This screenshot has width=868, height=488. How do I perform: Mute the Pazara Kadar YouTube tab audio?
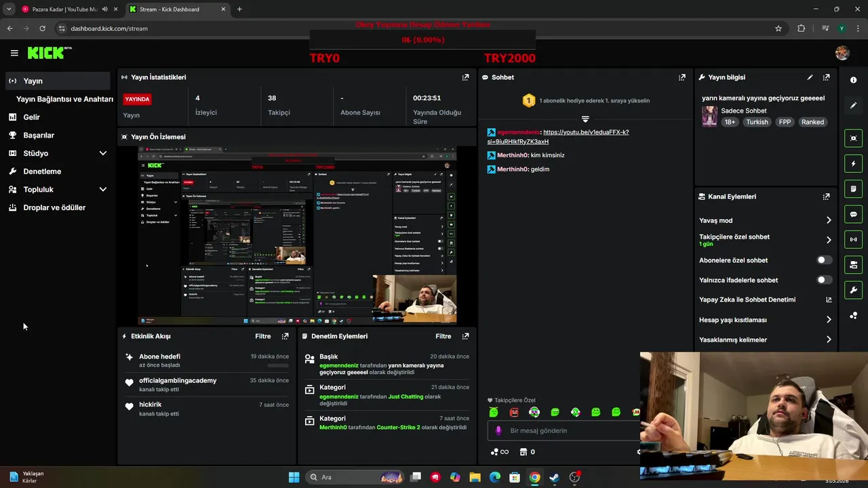[104, 9]
